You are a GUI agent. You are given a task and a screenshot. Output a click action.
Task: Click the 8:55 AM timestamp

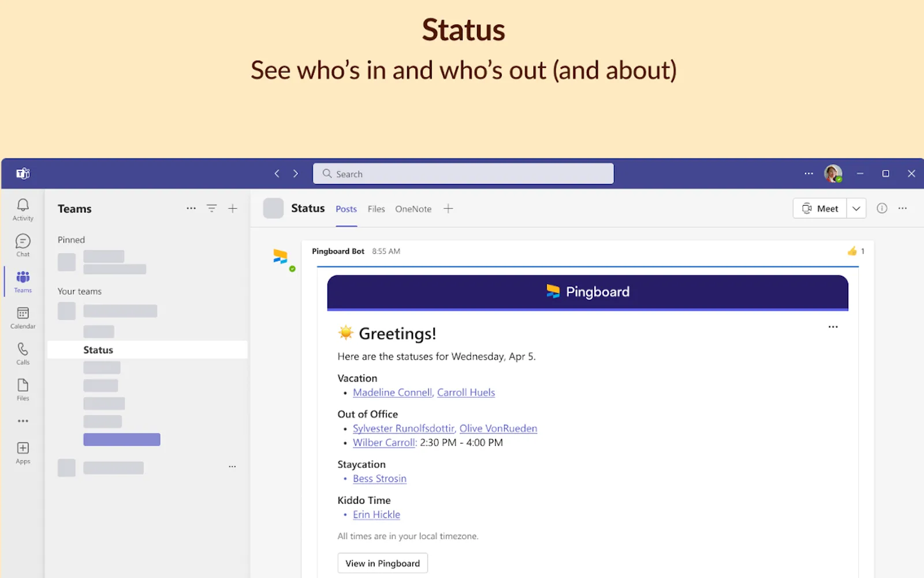tap(386, 251)
